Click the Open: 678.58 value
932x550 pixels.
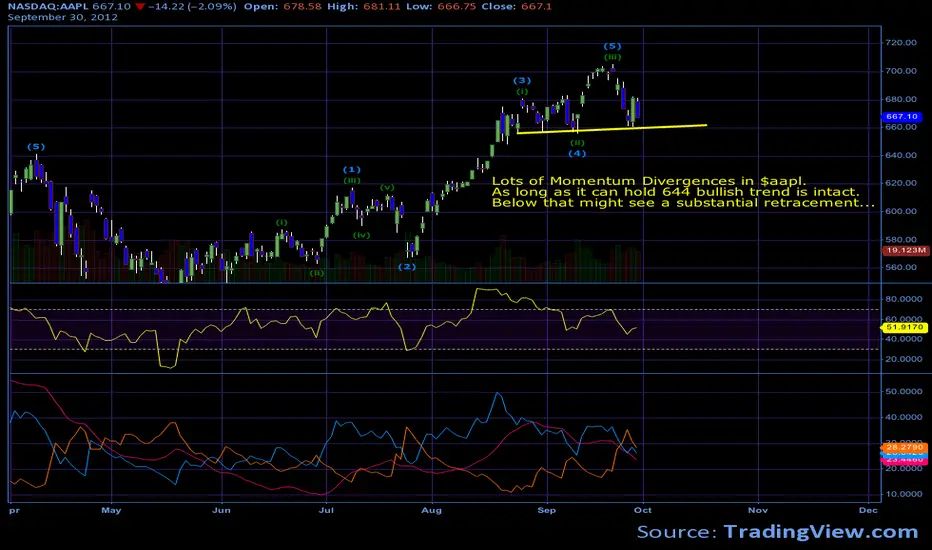283,7
